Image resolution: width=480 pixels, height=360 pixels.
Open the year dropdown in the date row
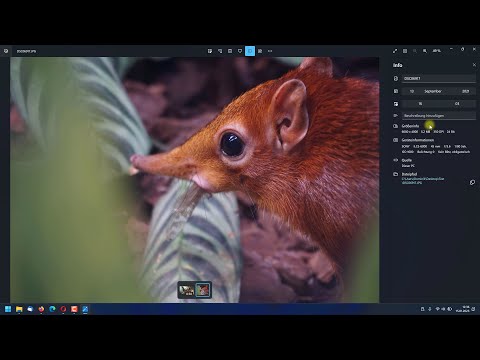click(466, 91)
